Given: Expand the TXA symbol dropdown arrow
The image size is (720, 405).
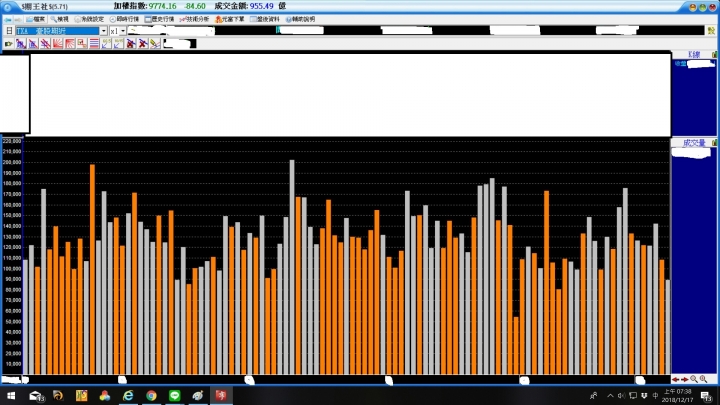Looking at the screenshot, I should click(x=103, y=31).
